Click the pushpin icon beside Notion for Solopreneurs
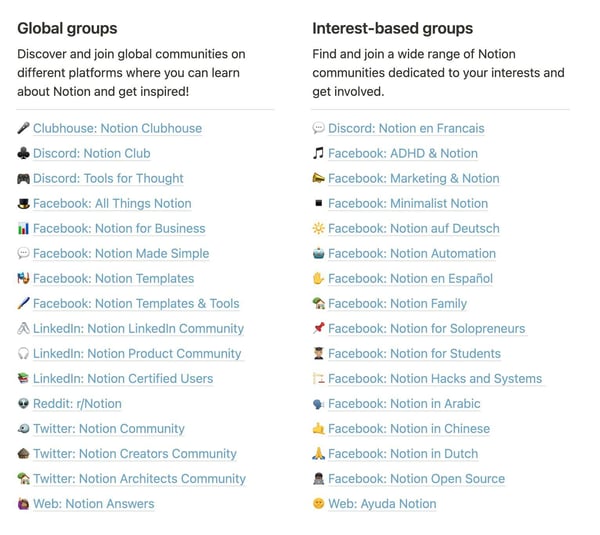 point(318,328)
